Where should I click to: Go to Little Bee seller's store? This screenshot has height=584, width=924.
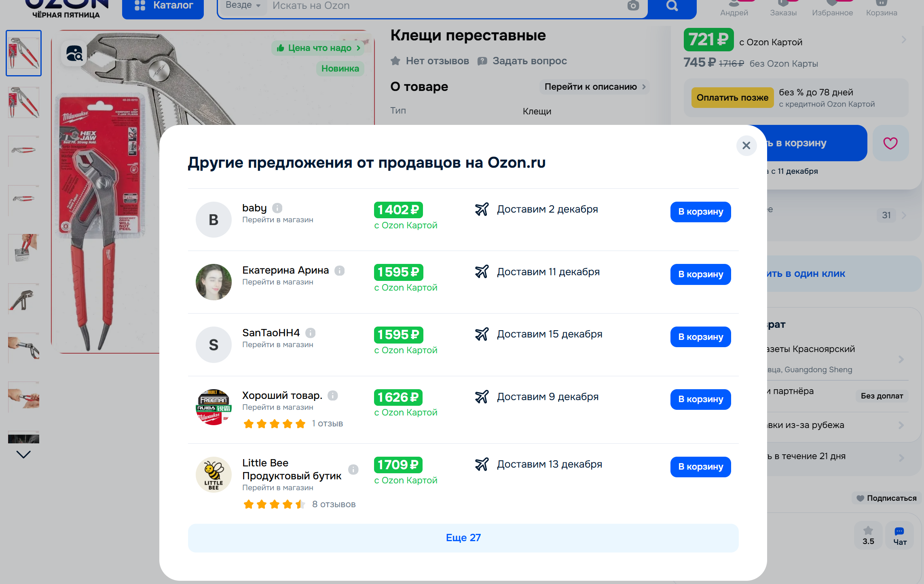tap(277, 488)
